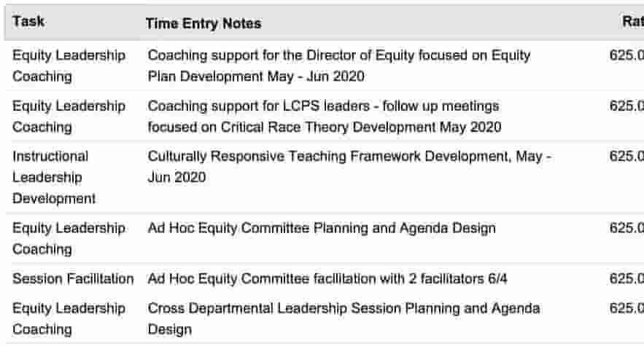This screenshot has width=644, height=346.
Task: Select Cross Departmental Leadership Session Planning note
Action: tap(344, 319)
